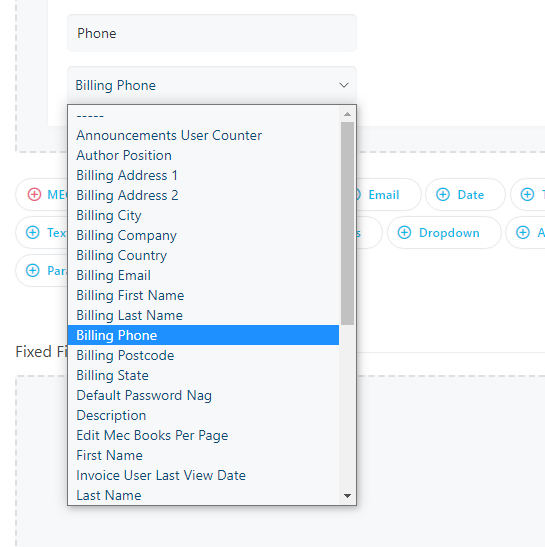Click the dropdown list scroll down arrow
The image size is (545, 547).
pos(347,496)
